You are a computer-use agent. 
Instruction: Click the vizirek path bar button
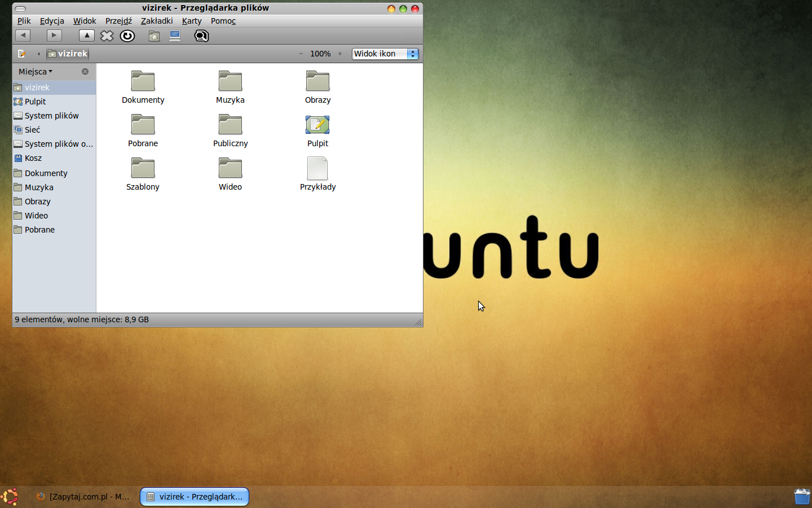point(68,54)
